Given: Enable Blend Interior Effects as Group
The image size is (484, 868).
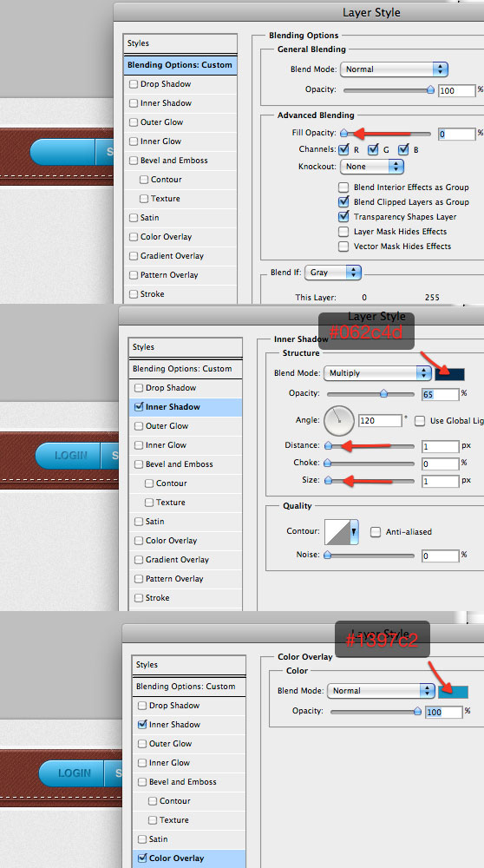Looking at the screenshot, I should [343, 187].
